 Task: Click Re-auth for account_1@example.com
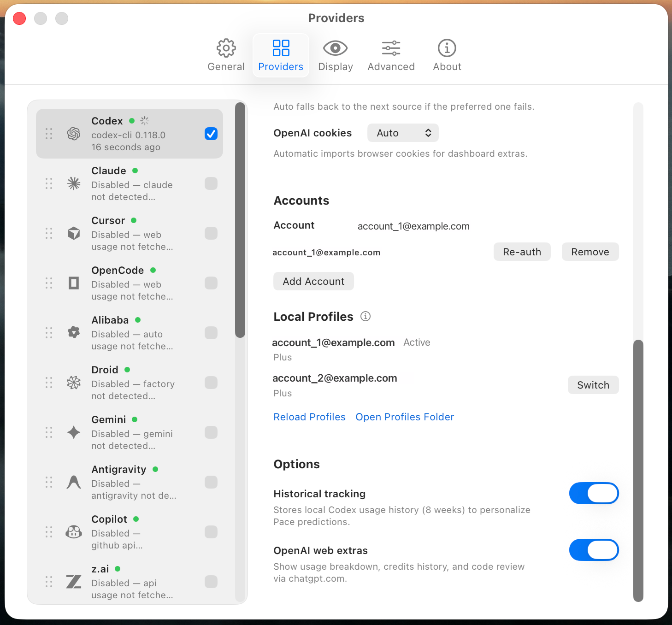(x=522, y=252)
